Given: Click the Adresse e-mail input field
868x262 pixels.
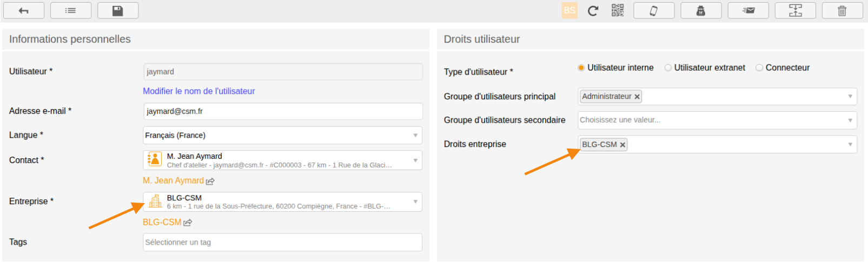Looking at the screenshot, I should coord(283,111).
